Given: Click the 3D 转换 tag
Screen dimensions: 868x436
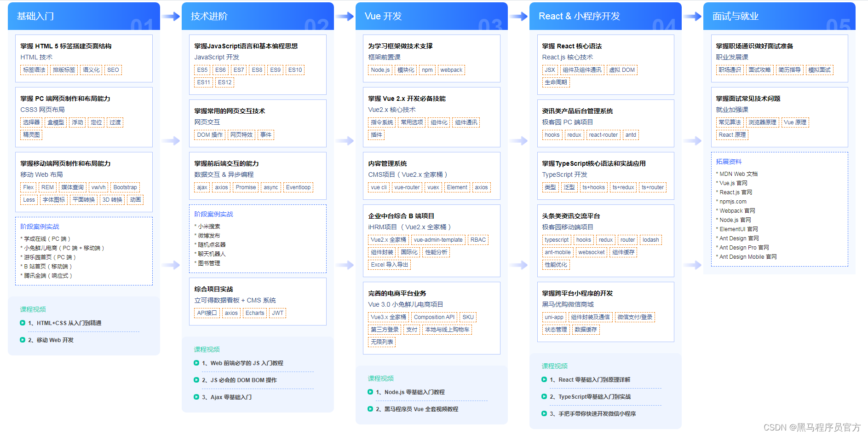Looking at the screenshot, I should 112,200.
